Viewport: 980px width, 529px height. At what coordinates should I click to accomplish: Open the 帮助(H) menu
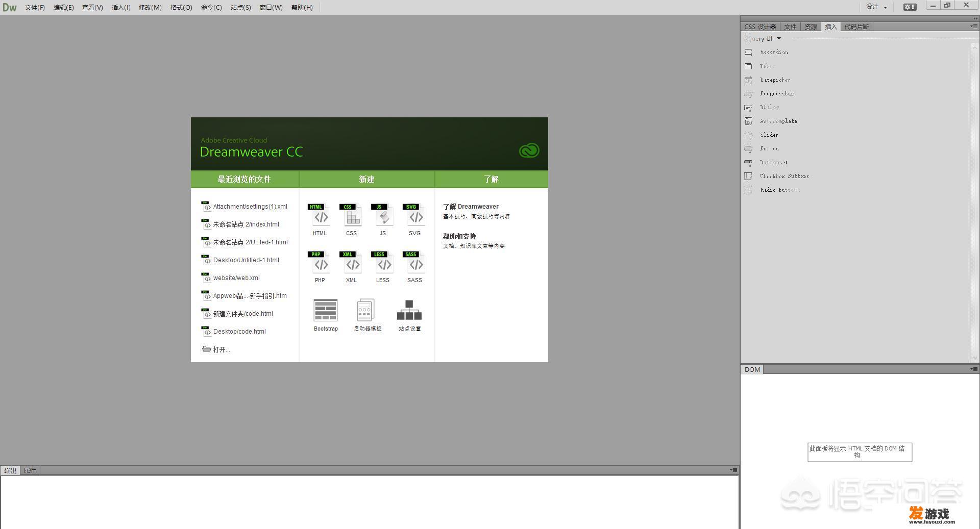point(302,8)
